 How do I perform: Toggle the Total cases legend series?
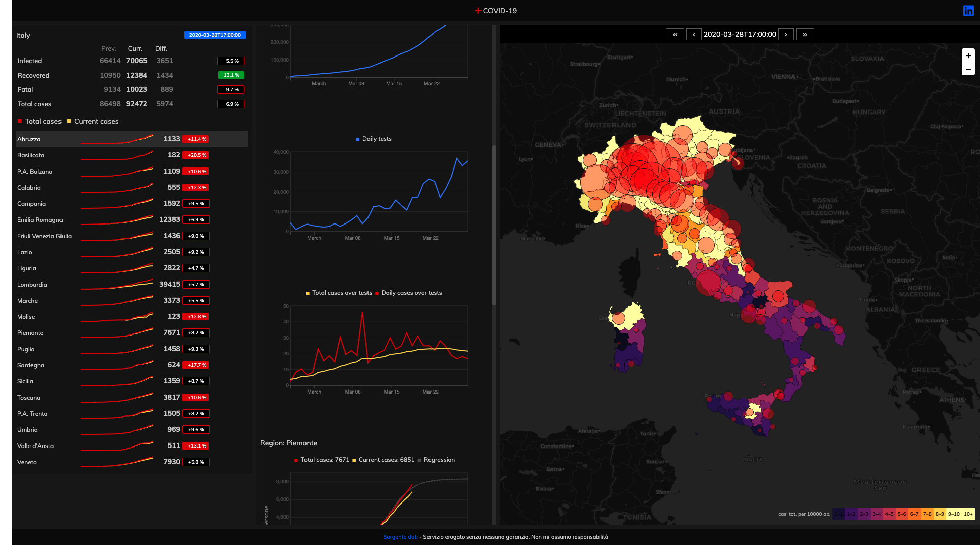pyautogui.click(x=43, y=121)
